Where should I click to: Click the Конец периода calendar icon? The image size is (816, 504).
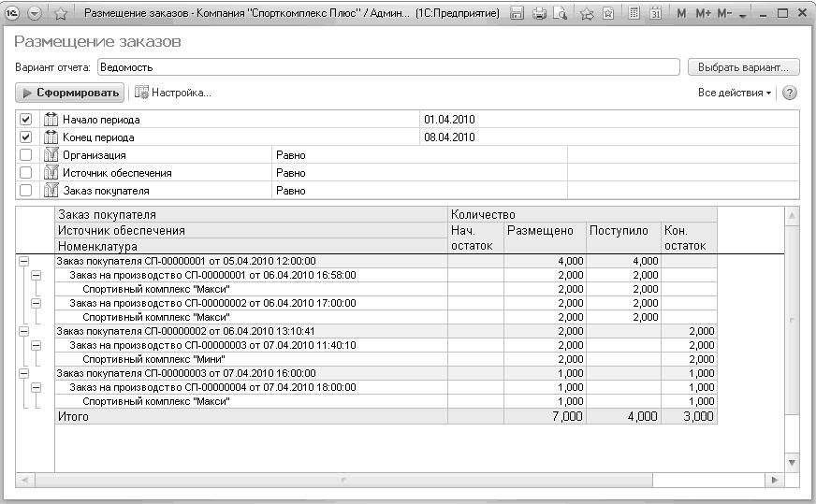pos(51,137)
